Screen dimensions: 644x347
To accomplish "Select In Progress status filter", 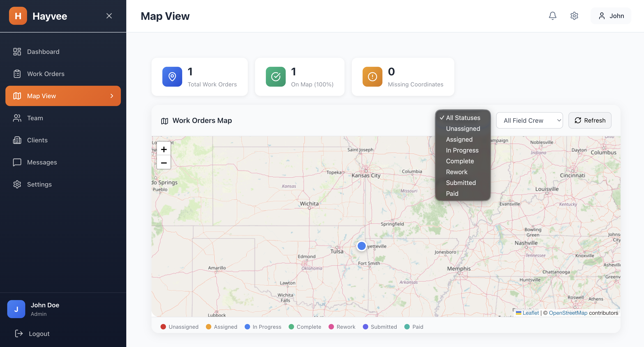I will tap(462, 150).
